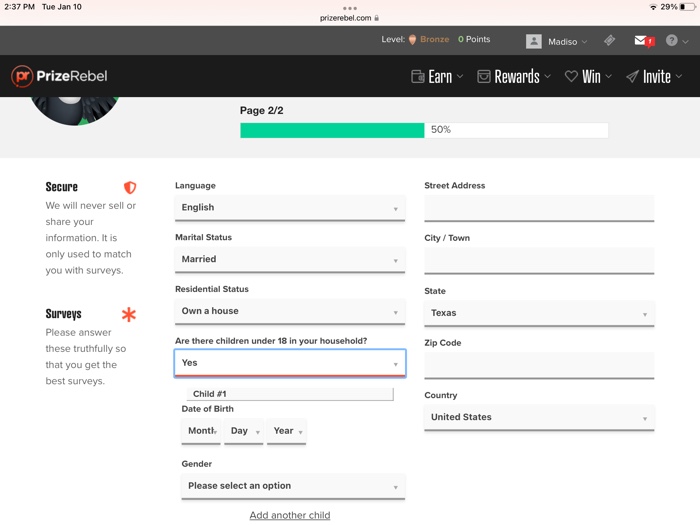Click the Bronze level text
This screenshot has height=525, width=700.
pos(434,39)
